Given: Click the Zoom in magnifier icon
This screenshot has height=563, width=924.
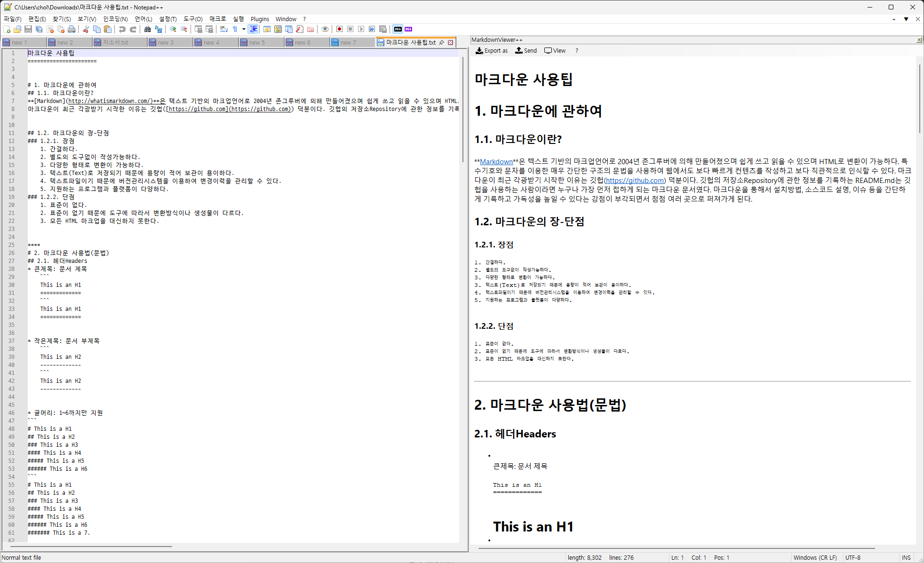Looking at the screenshot, I should (173, 29).
